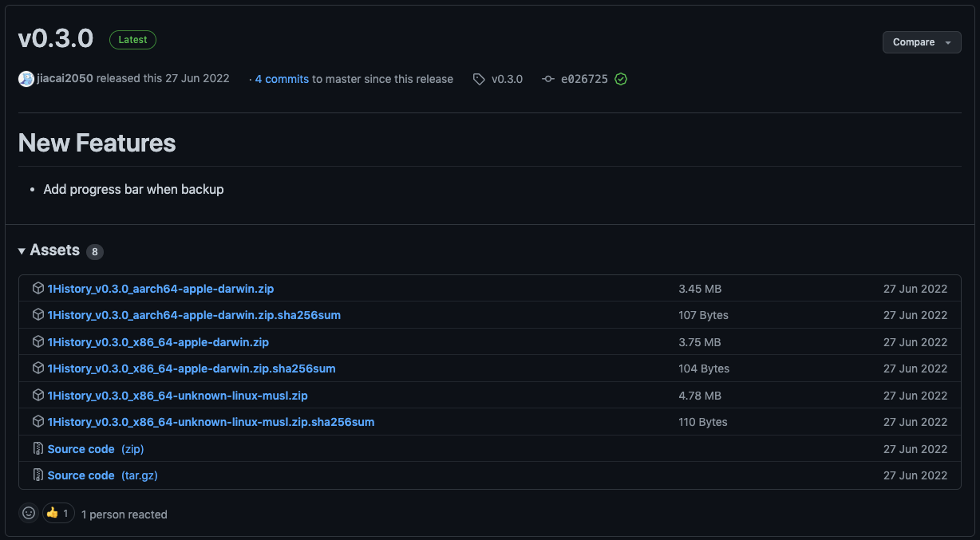Click the package icon beside linux-musl.zip asset
The height and width of the screenshot is (540, 980).
[x=38, y=395]
